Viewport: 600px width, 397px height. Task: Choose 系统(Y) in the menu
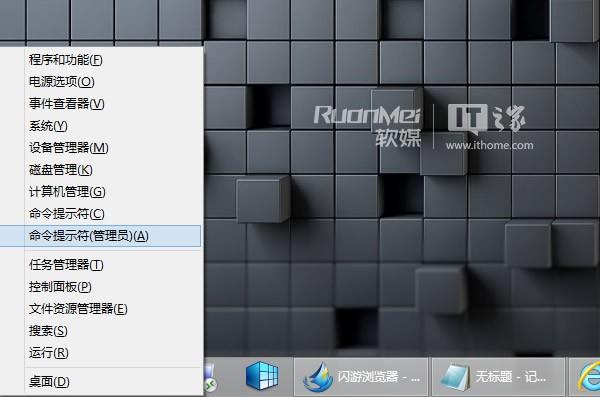tap(101, 126)
